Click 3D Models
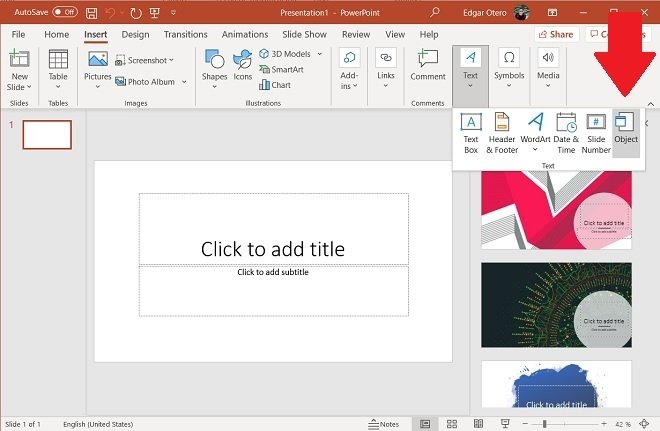This screenshot has width=660, height=431. click(x=285, y=54)
